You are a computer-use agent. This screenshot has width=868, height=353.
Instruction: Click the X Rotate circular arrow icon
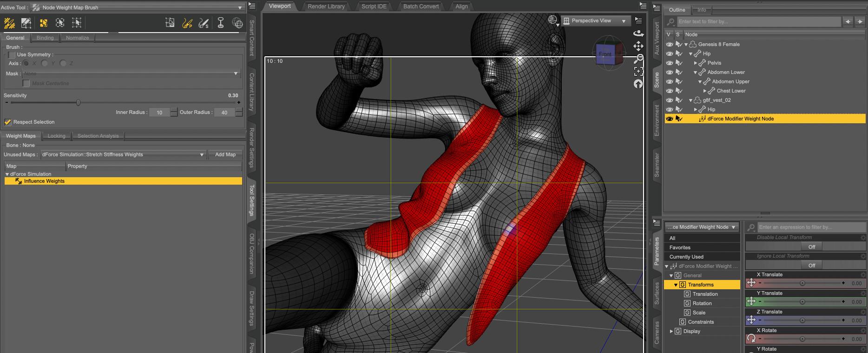coord(751,339)
